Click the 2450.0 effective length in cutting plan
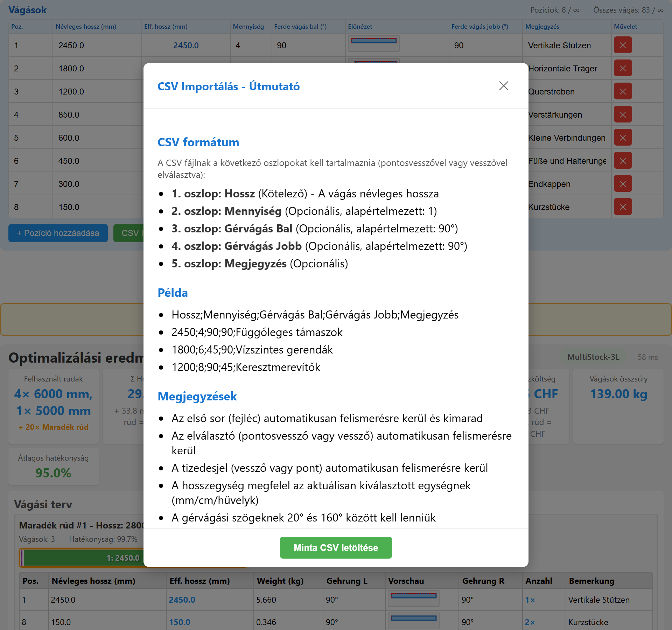This screenshot has height=630, width=672. point(182,600)
